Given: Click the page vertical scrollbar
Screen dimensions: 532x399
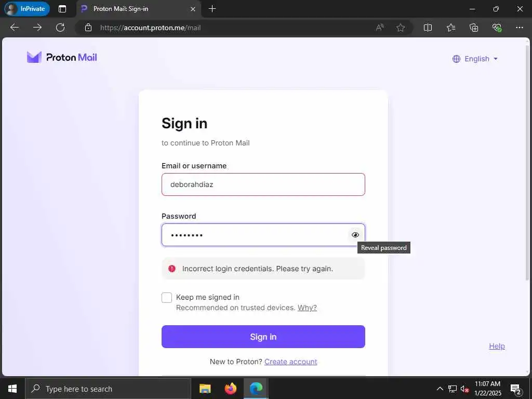Looking at the screenshot, I should click(528, 163).
